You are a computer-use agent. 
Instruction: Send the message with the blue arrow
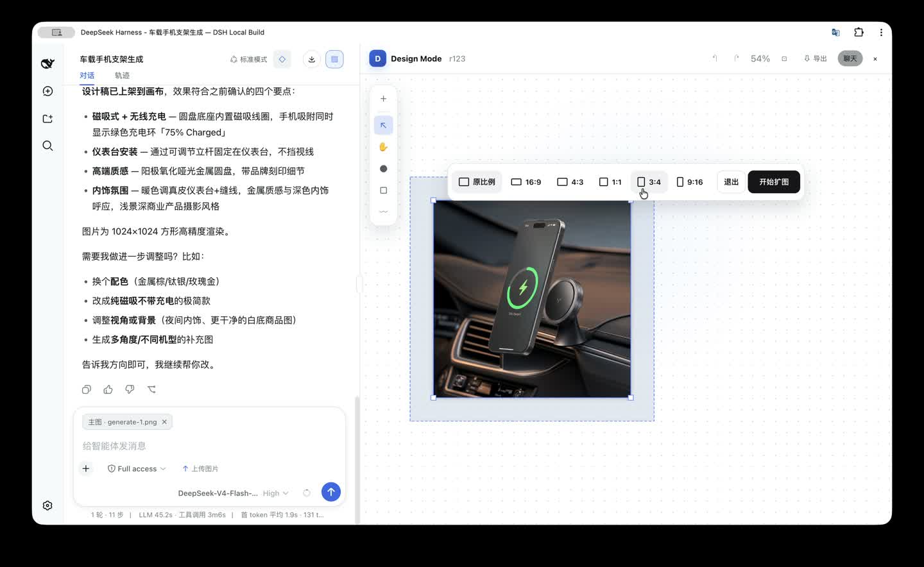(331, 492)
